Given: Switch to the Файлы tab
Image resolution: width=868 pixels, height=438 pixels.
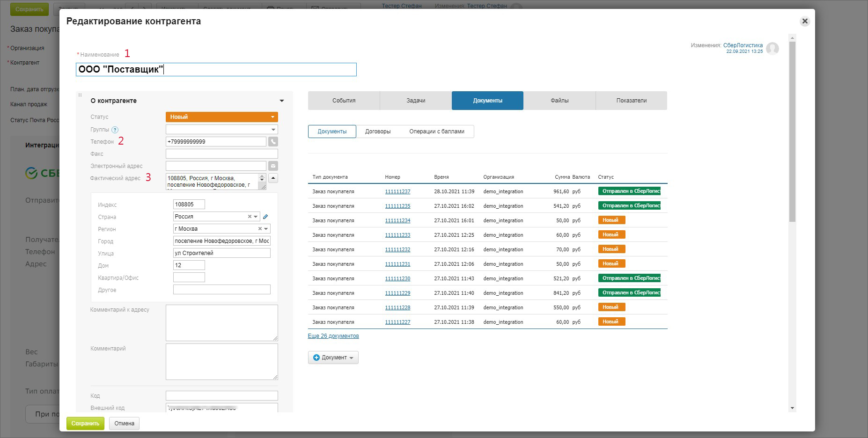Looking at the screenshot, I should tap(559, 101).
